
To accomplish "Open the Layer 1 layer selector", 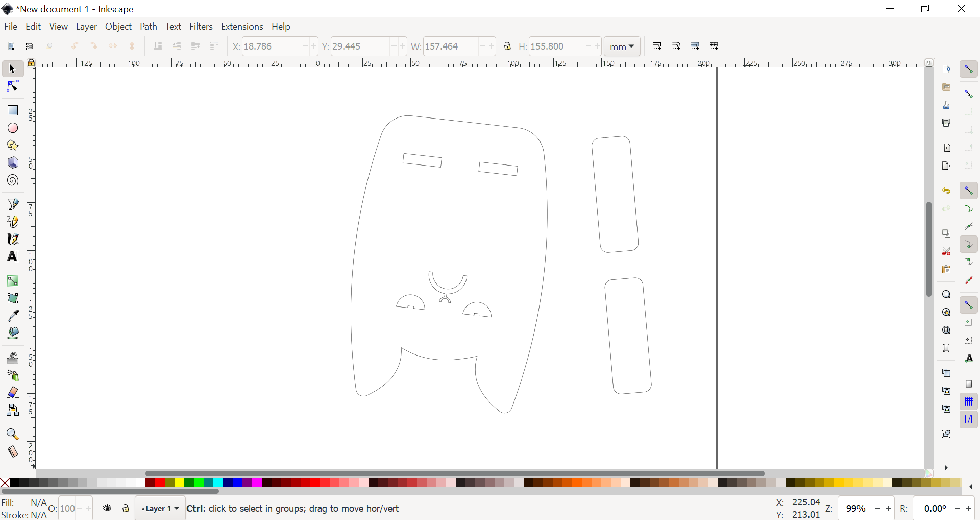I will tap(160, 509).
